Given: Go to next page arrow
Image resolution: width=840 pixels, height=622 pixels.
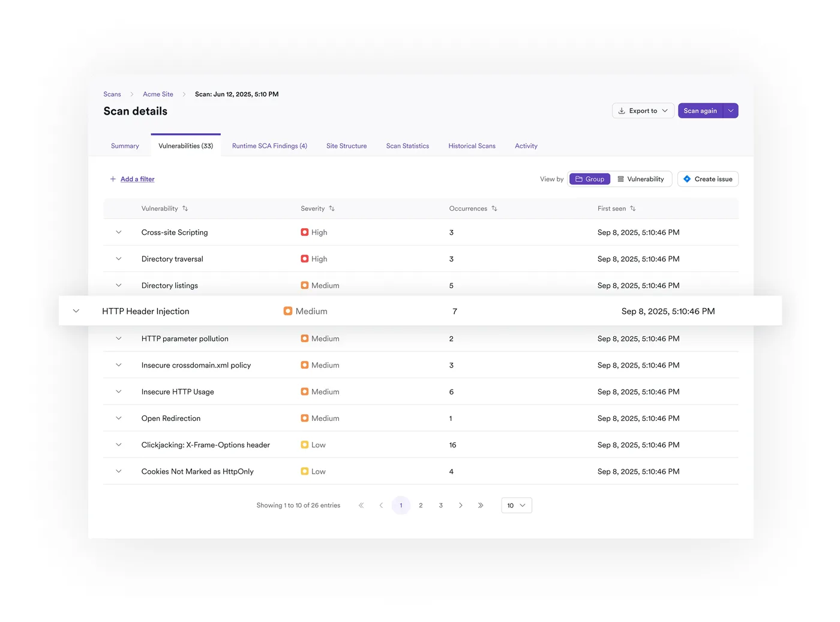Looking at the screenshot, I should click(460, 506).
